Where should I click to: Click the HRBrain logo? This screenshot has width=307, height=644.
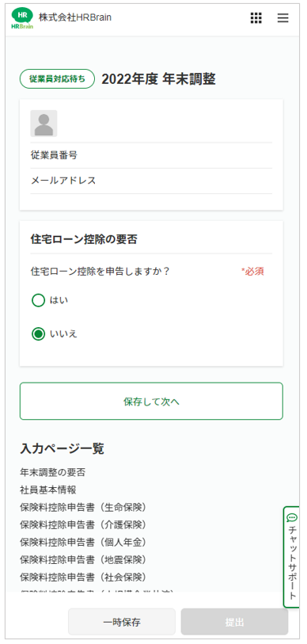pyautogui.click(x=23, y=18)
